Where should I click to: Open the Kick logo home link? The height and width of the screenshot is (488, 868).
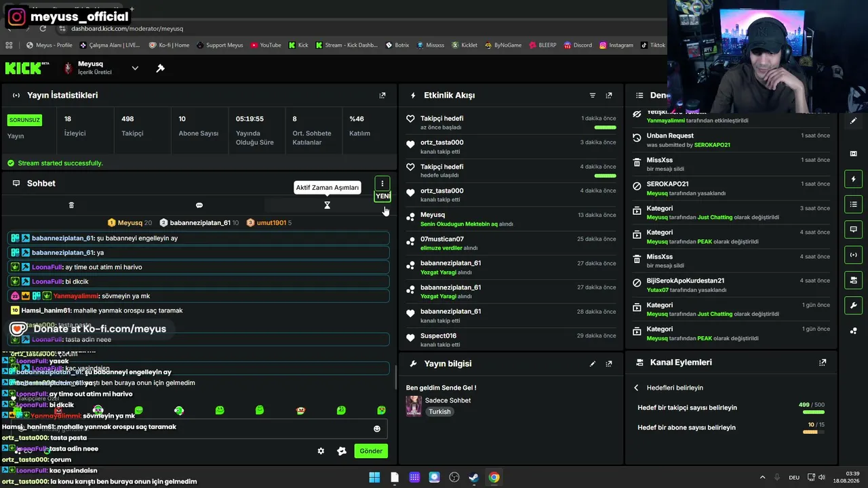coord(26,68)
